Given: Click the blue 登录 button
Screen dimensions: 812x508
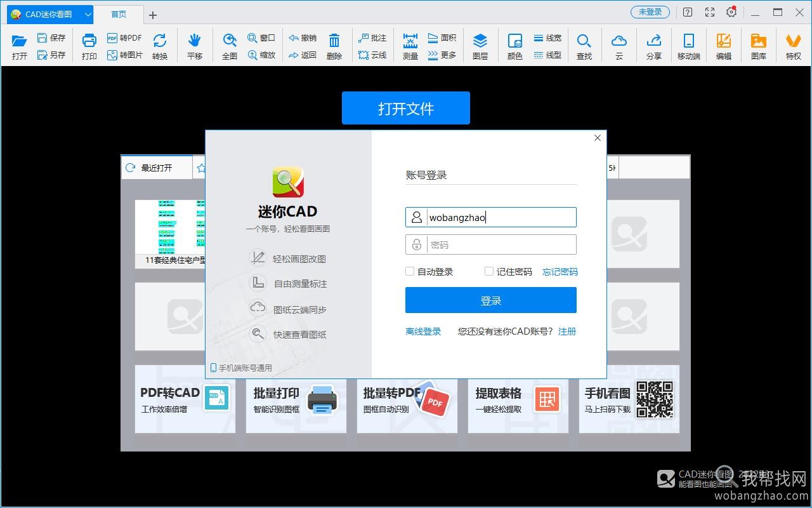Looking at the screenshot, I should click(491, 300).
